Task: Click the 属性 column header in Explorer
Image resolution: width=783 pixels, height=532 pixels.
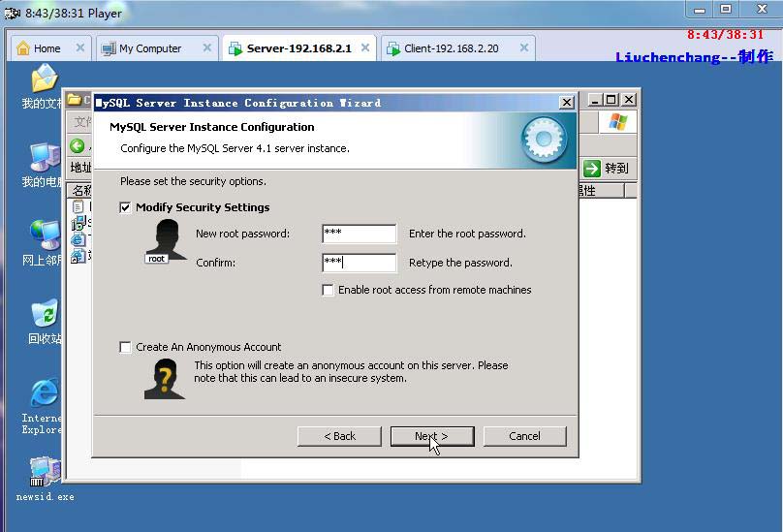Action: click(601, 190)
